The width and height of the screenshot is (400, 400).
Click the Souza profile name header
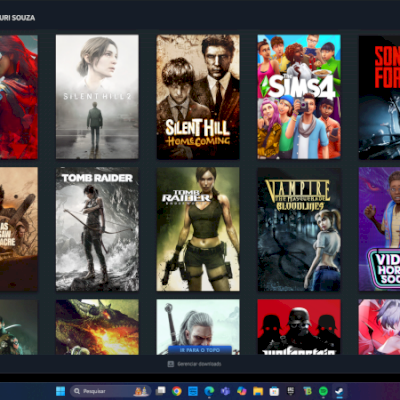point(17,18)
